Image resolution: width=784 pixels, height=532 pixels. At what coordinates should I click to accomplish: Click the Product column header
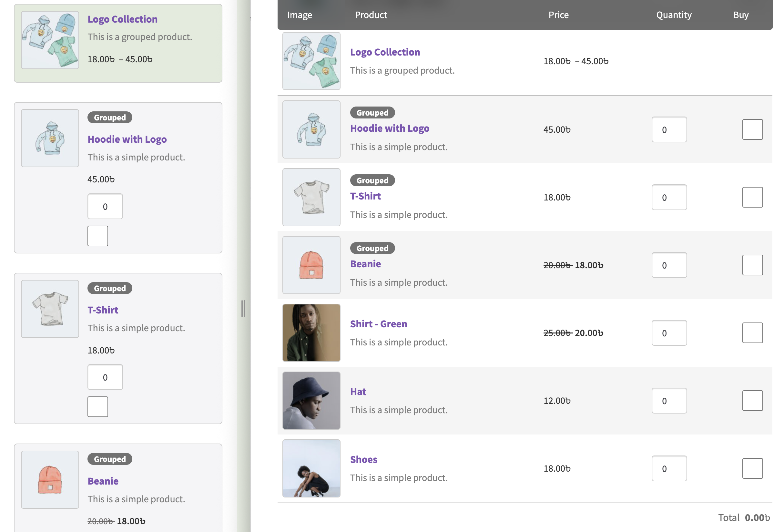pyautogui.click(x=371, y=15)
